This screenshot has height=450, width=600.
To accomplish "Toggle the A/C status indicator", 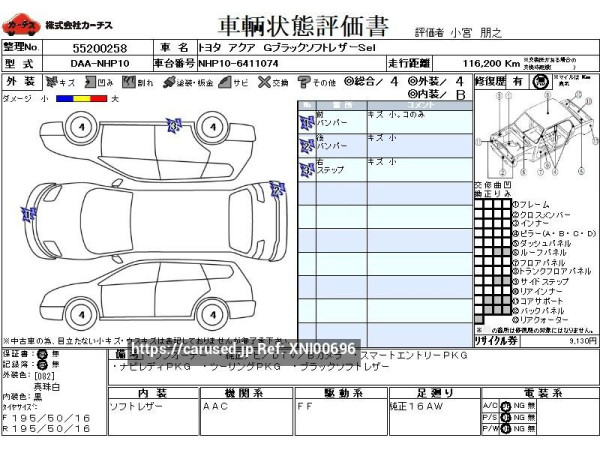I will (504, 403).
